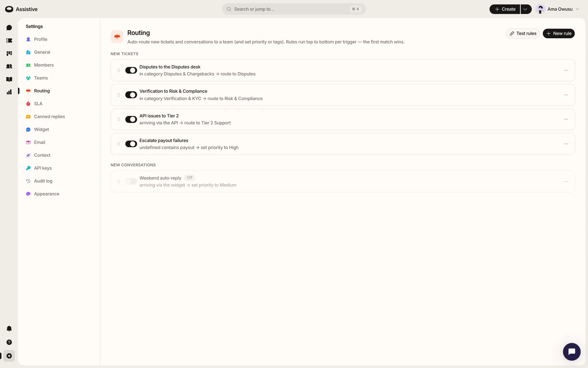Click search magnifier icon in search bar

(229, 9)
